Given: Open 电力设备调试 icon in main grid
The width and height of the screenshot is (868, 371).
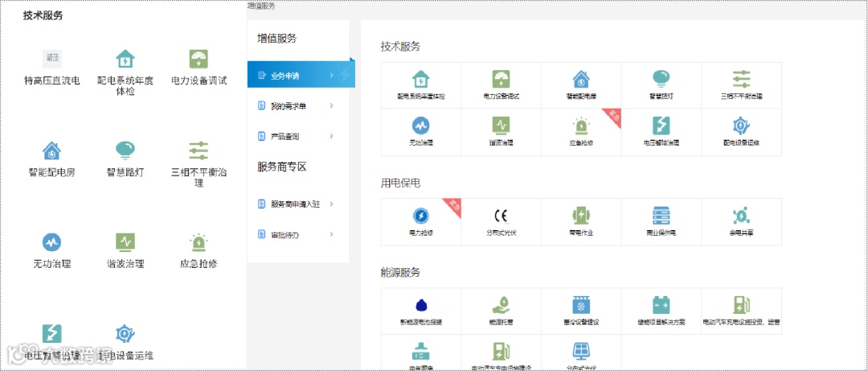Looking at the screenshot, I should coord(501,80).
